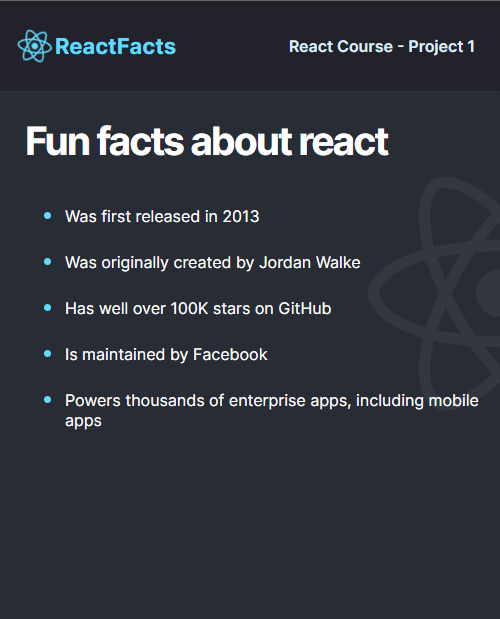Click 'Powers thousands of enterprise apps' item
500x619 pixels.
click(272, 411)
